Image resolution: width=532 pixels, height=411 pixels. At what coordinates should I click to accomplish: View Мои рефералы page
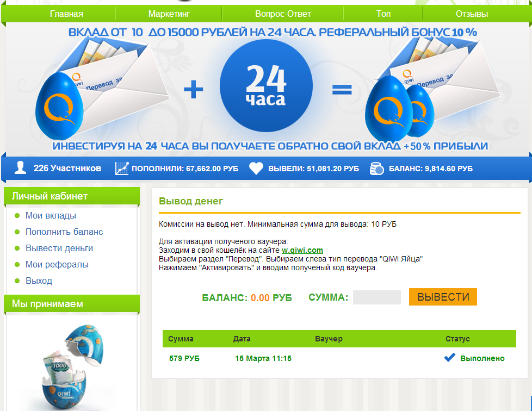tap(57, 265)
